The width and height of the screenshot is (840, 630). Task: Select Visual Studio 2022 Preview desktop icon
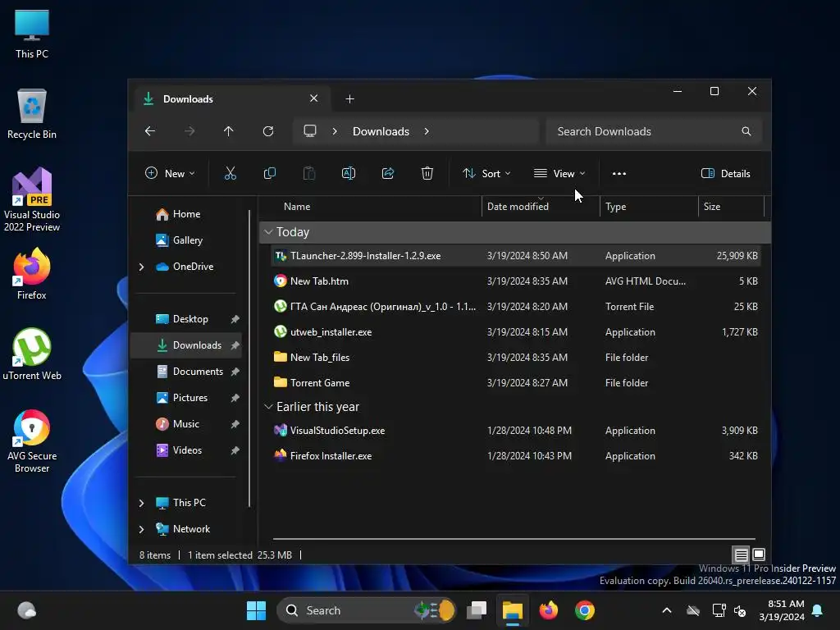pyautogui.click(x=32, y=199)
